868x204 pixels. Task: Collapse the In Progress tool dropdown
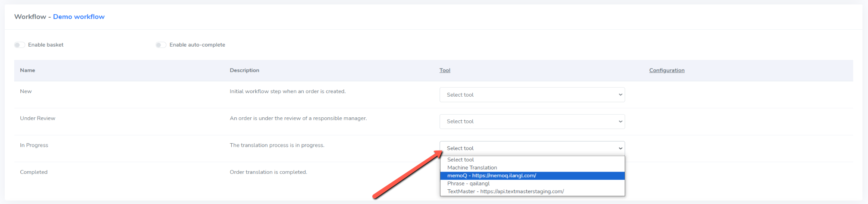tap(532, 148)
